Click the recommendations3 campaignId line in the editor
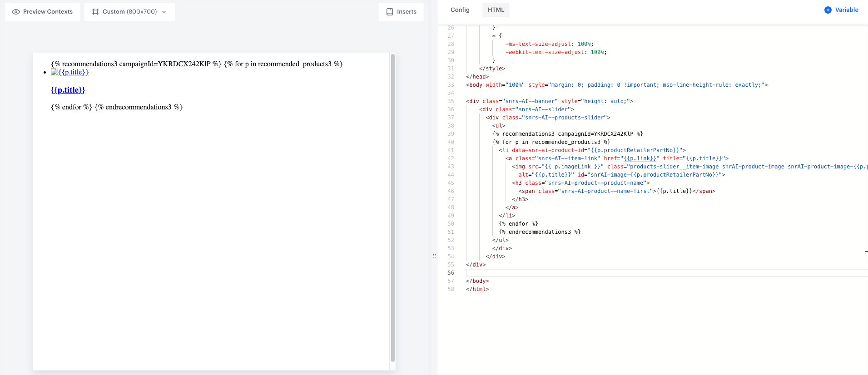Screen dimensions: 868x375 pos(568,134)
